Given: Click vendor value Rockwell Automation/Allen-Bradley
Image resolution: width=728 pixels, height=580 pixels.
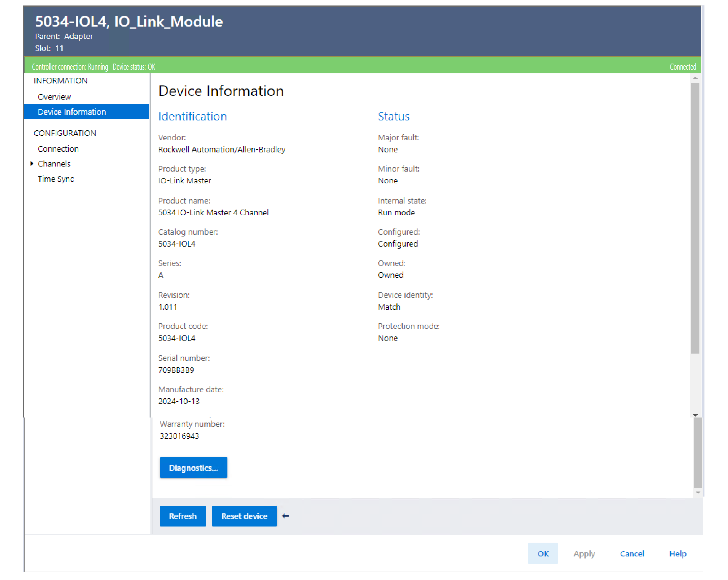Looking at the screenshot, I should click(221, 150).
